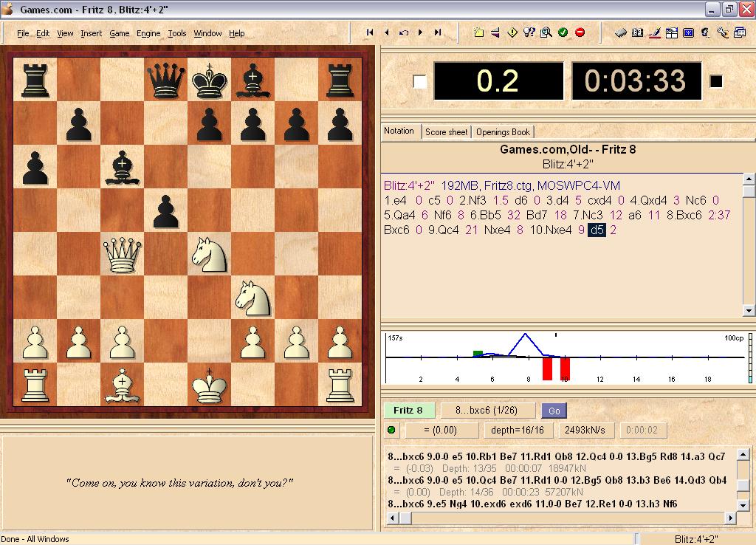This screenshot has height=545, width=756.
Task: Step forward one move with the right arrow
Action: click(420, 32)
